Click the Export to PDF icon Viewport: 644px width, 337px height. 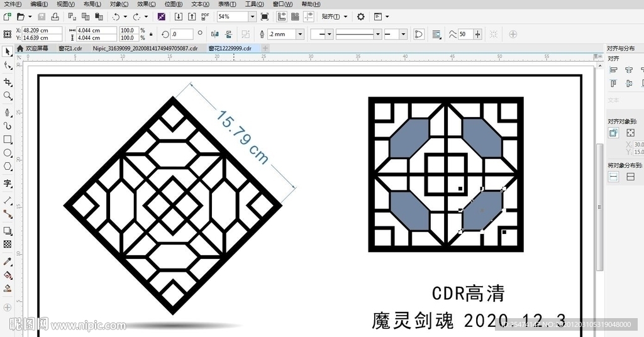[x=205, y=16]
